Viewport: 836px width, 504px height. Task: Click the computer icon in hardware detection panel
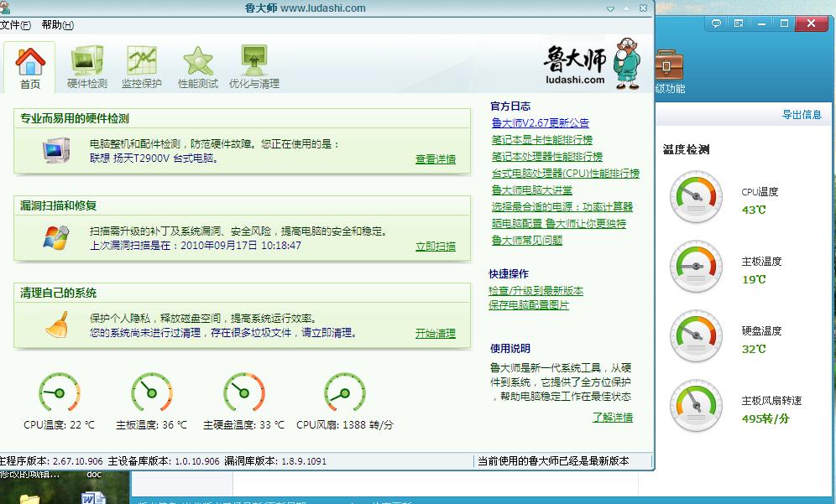click(56, 150)
